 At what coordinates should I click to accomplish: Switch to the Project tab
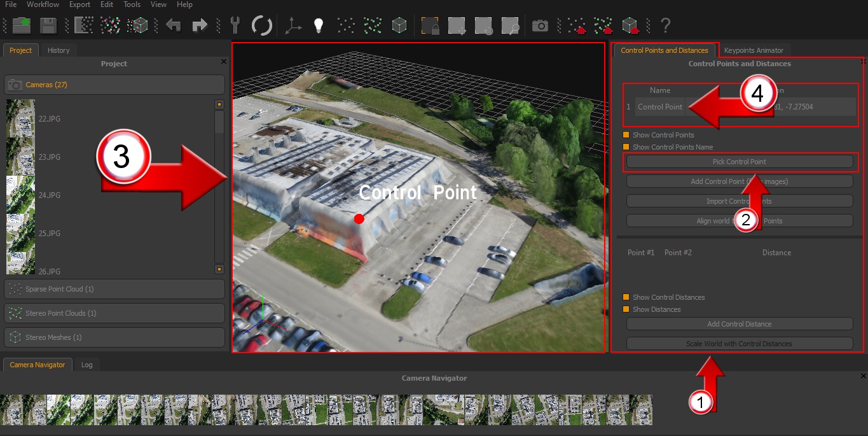(20, 50)
